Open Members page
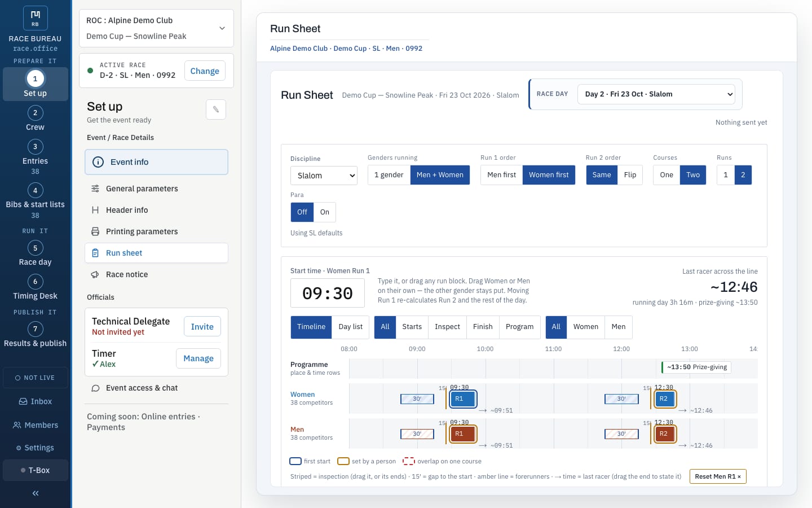Screen dimensions: 812x508 (x=36, y=425)
